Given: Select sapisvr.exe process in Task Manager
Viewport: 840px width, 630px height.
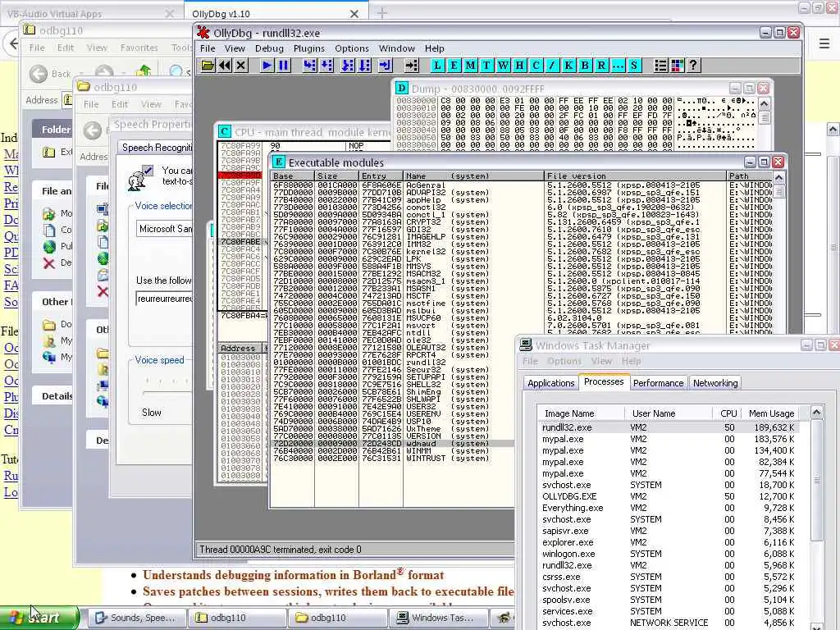Looking at the screenshot, I should pyautogui.click(x=669, y=531).
